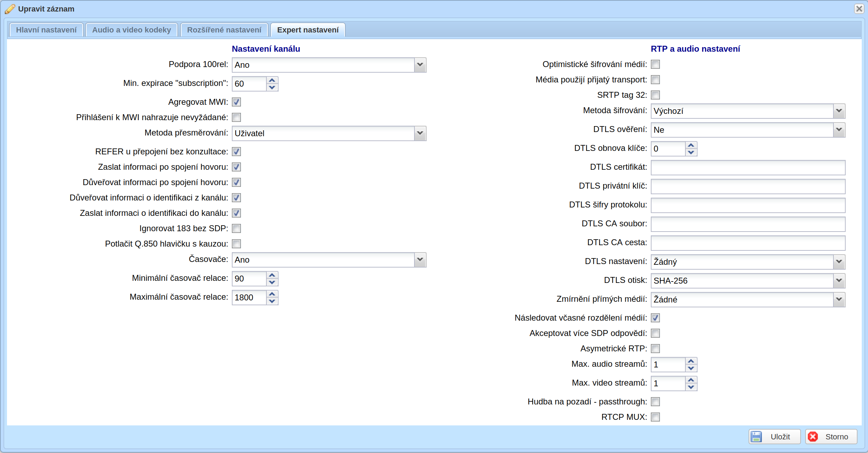This screenshot has width=868, height=453.
Task: Open the Audio a video kodeky tab
Action: coord(132,30)
